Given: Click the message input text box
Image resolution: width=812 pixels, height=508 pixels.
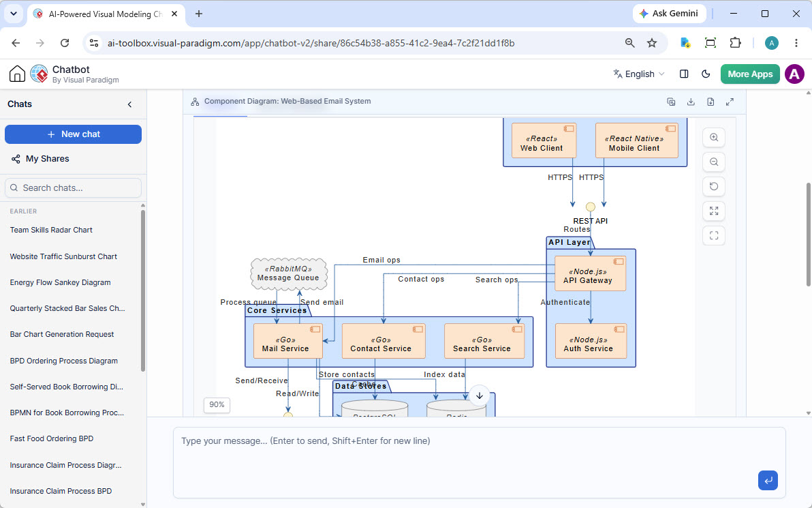Looking at the screenshot, I should click(479, 462).
